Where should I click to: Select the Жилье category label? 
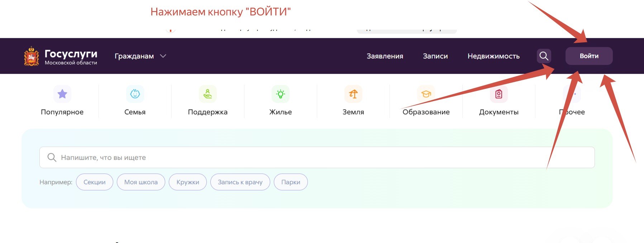(x=281, y=112)
